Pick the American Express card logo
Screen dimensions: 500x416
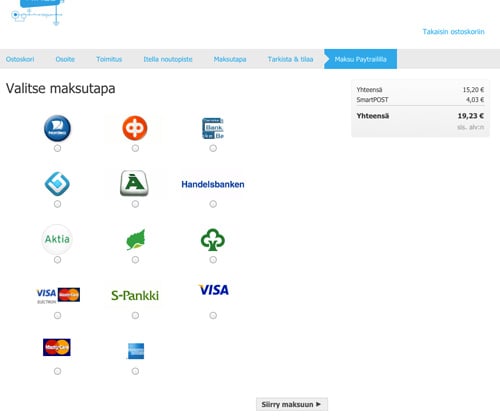coord(136,351)
